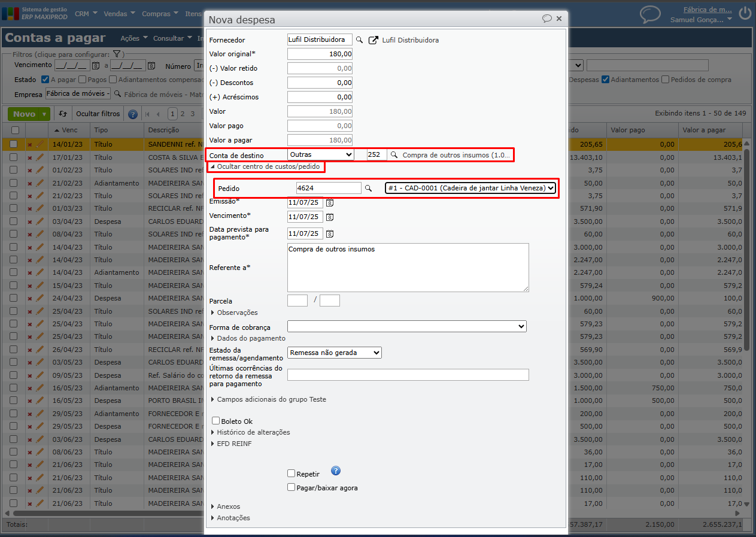Go to previous page arrow in grid pager
Image resolution: width=756 pixels, height=537 pixels.
[x=158, y=114]
